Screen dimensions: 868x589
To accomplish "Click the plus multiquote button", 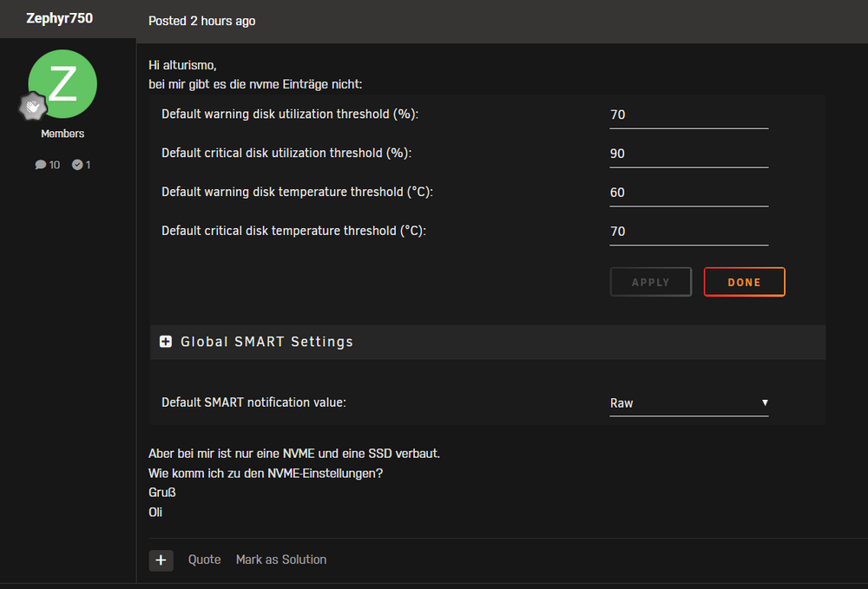I will 161,560.
